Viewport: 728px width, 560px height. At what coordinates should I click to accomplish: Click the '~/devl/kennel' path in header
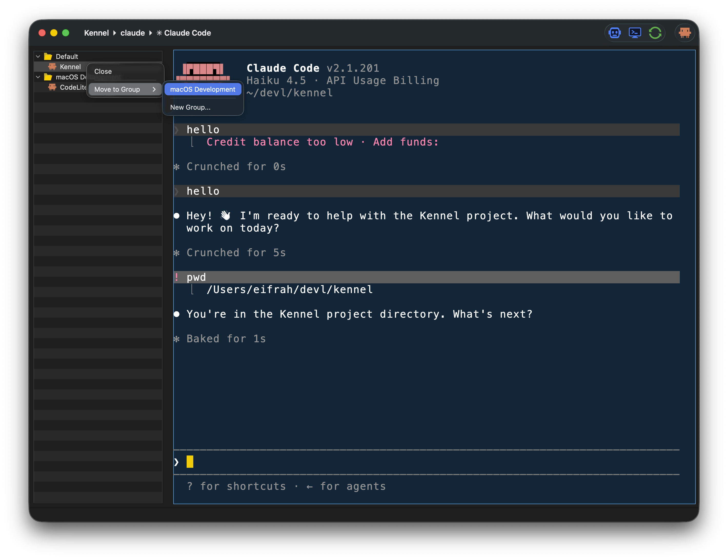tap(290, 93)
